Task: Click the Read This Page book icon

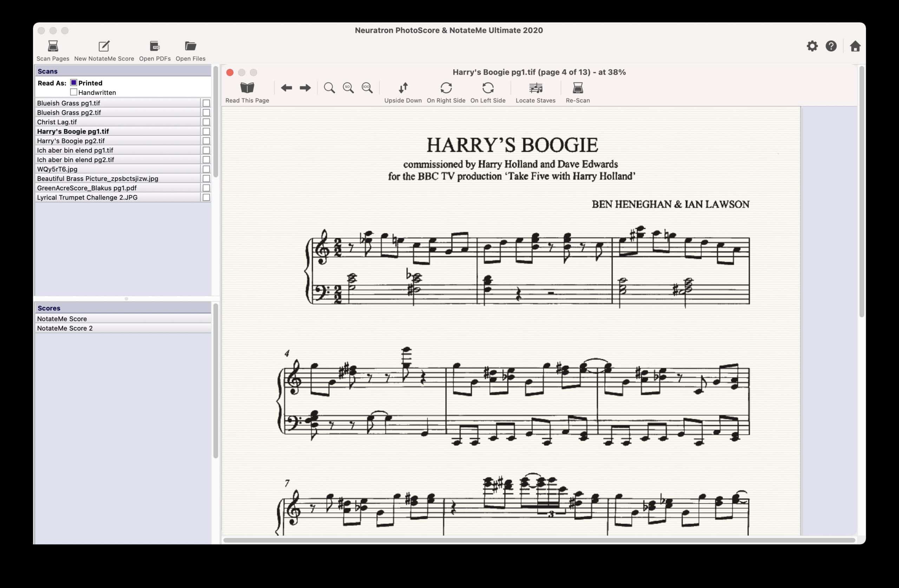Action: (247, 88)
